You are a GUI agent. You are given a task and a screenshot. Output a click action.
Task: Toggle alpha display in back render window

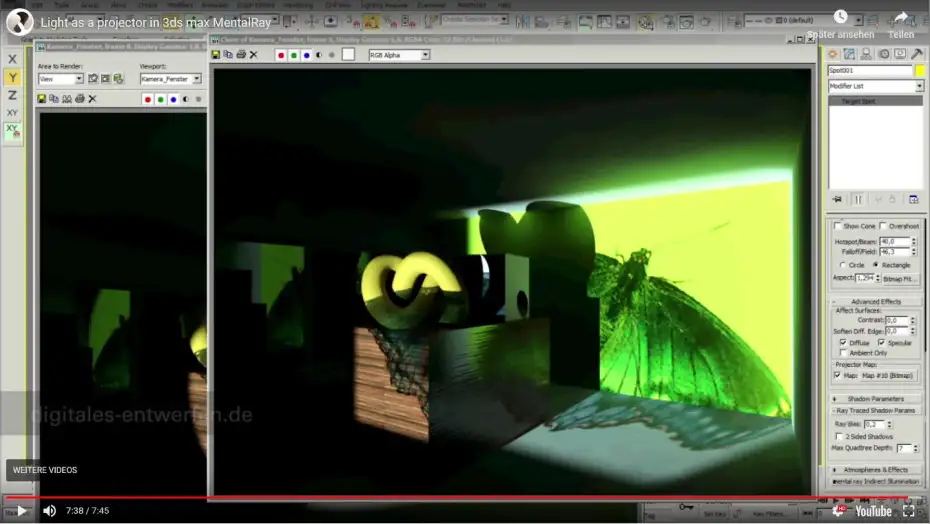pyautogui.click(x=186, y=99)
